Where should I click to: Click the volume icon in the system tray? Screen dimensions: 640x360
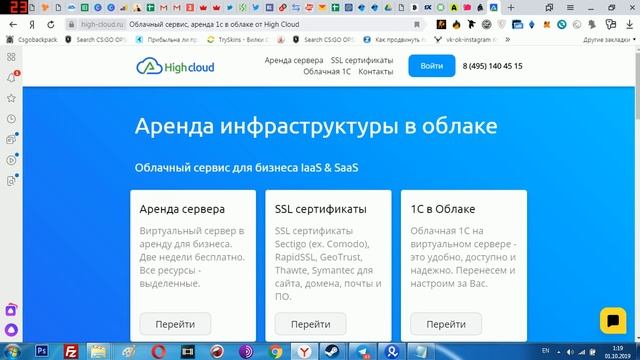pos(570,351)
